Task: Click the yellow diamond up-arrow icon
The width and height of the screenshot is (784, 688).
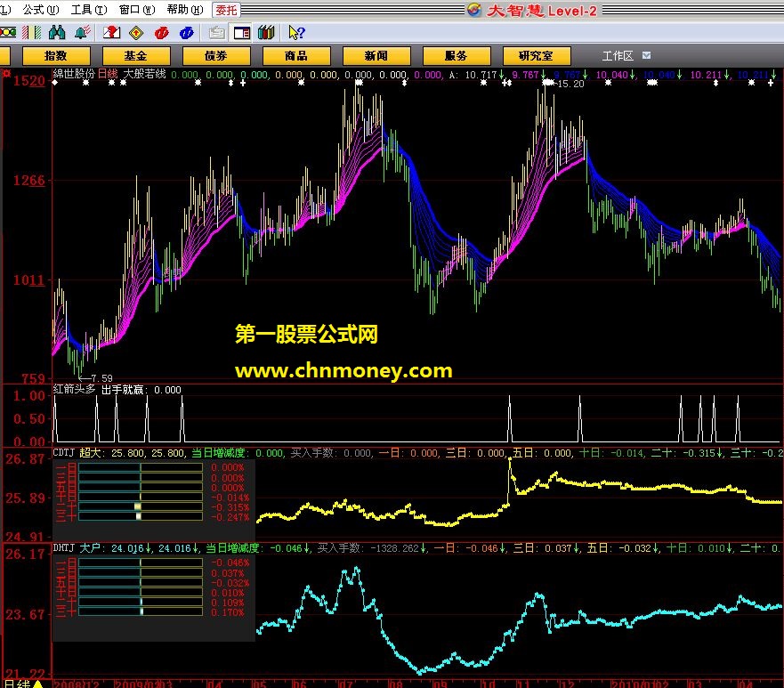Action: pos(136,33)
